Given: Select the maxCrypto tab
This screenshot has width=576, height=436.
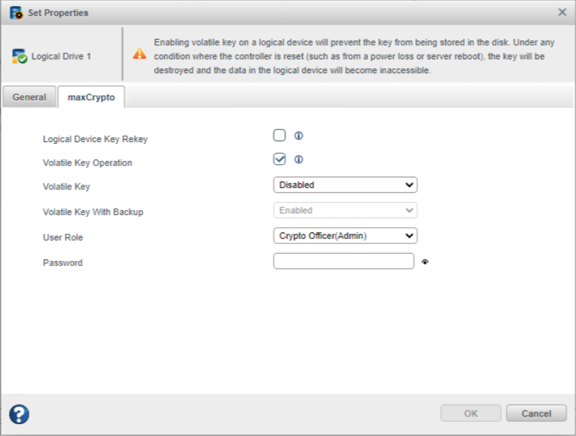Looking at the screenshot, I should 91,97.
